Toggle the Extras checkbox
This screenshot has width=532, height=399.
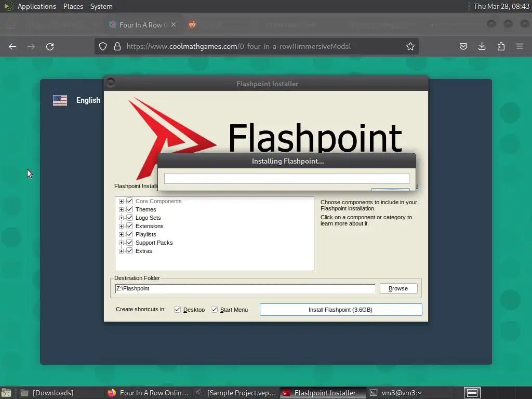tap(129, 251)
